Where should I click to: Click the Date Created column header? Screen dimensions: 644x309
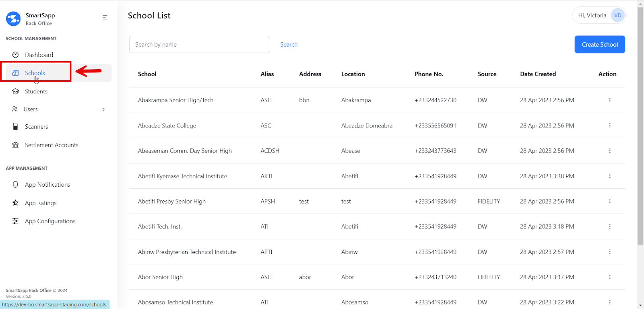(538, 74)
